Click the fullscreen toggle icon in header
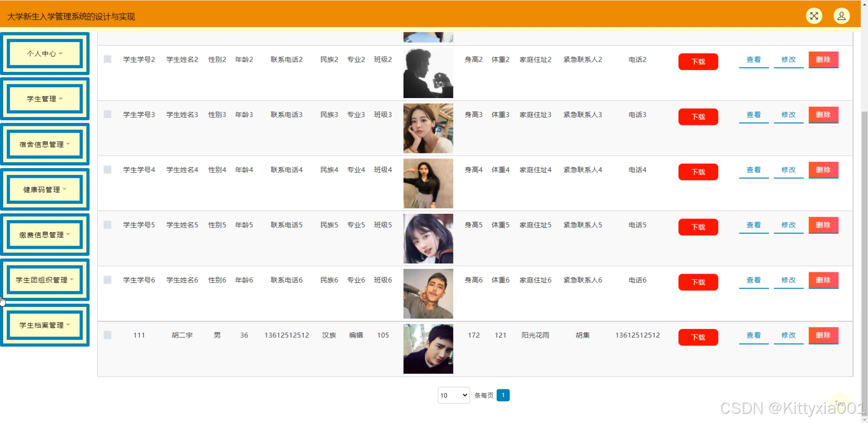 pos(814,16)
